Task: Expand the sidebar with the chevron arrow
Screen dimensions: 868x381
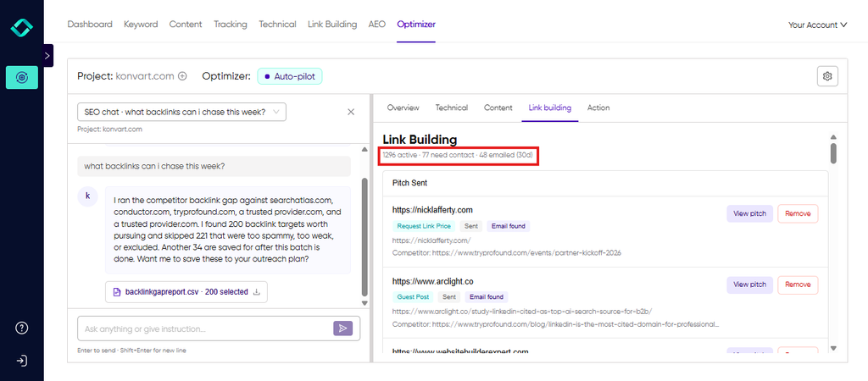Action: pyautogui.click(x=47, y=56)
